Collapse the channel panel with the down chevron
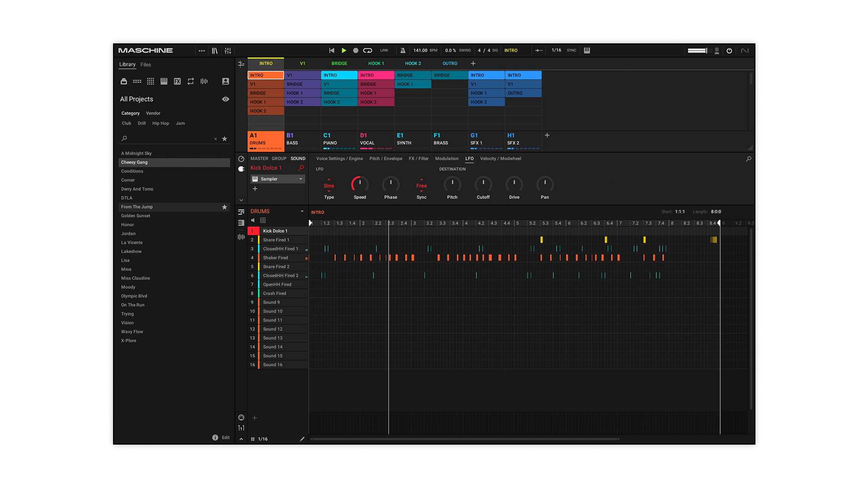 (241, 199)
